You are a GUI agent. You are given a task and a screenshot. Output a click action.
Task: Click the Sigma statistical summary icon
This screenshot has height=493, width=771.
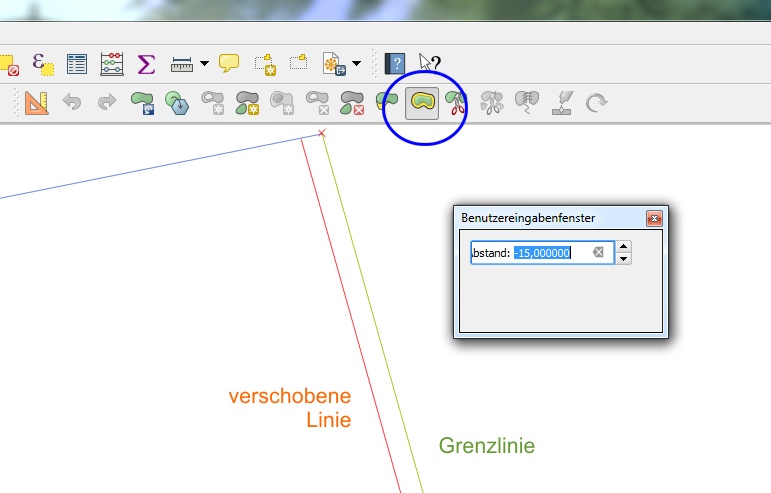tap(146, 65)
